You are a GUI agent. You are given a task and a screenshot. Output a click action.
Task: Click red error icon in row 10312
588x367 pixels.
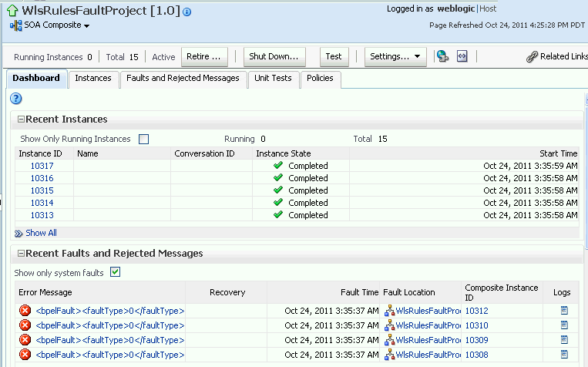click(x=25, y=311)
